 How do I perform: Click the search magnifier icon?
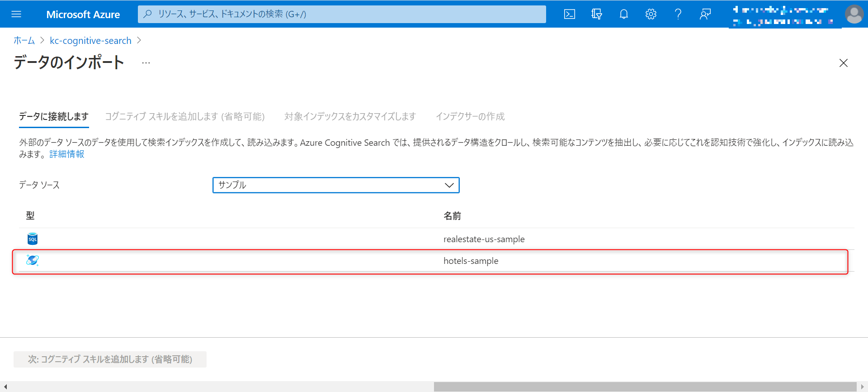tap(147, 14)
